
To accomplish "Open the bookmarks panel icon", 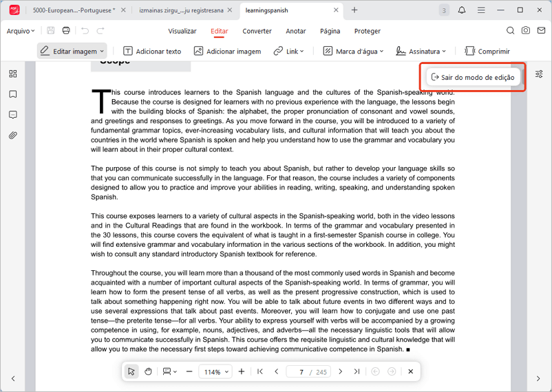I will (x=12, y=94).
